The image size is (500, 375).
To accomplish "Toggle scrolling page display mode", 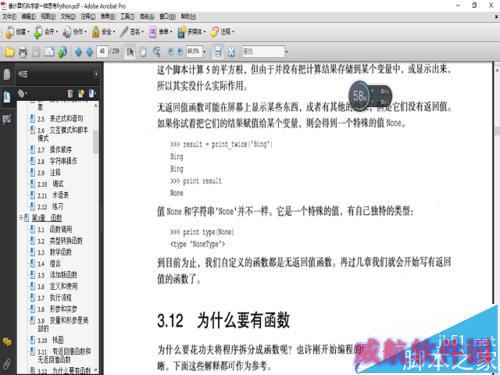I will (x=218, y=52).
